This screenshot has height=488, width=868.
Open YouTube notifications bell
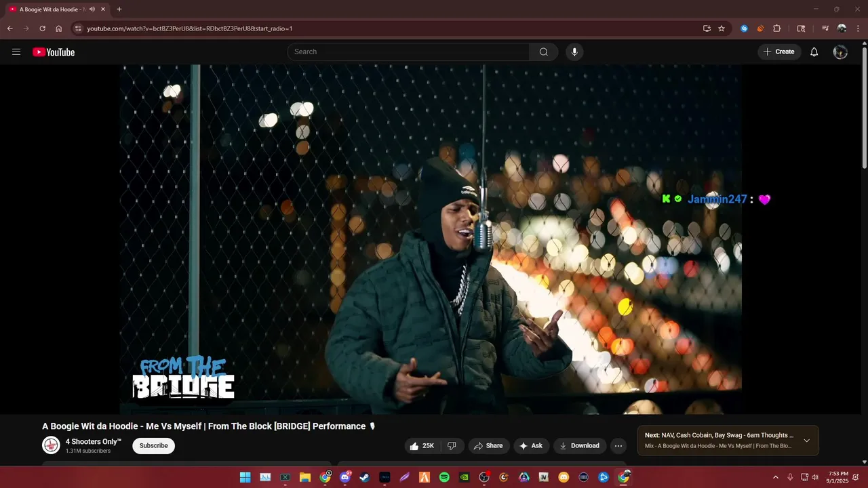(814, 52)
